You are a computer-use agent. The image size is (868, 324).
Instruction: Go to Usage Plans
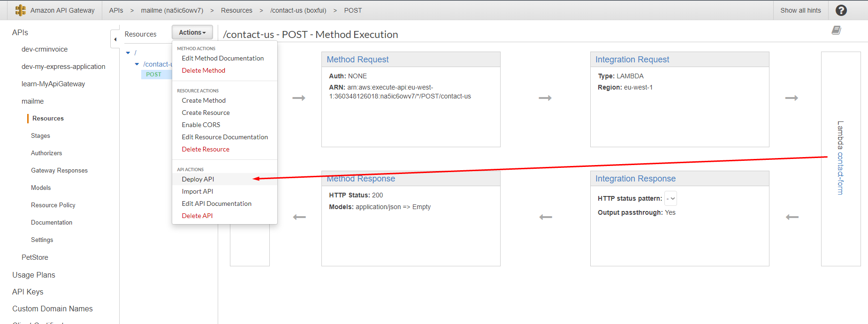coord(34,275)
